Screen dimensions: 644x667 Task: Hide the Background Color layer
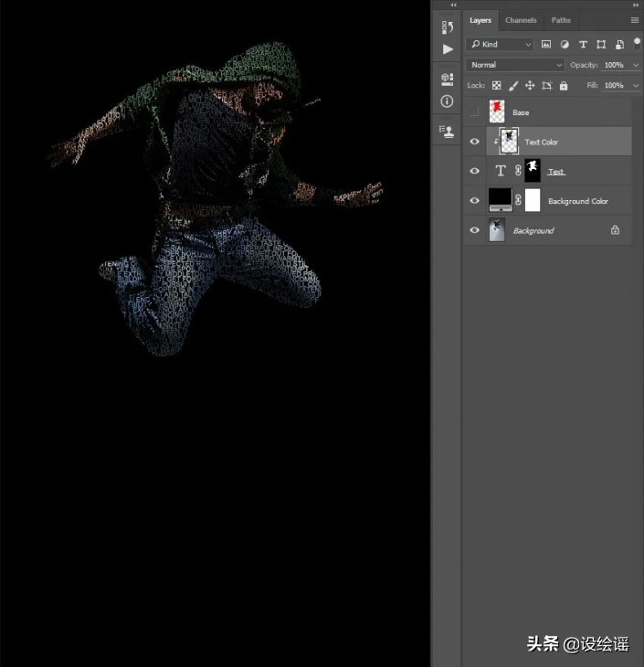(x=473, y=201)
